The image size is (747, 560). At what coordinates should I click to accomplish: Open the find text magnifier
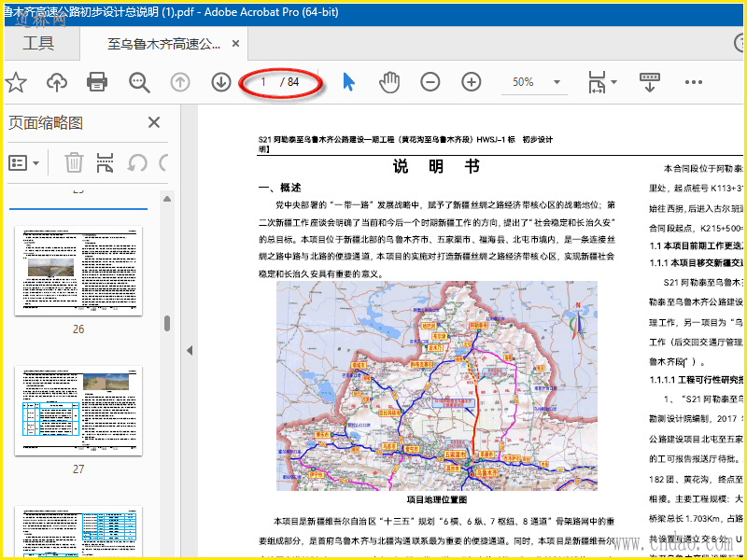tap(139, 82)
